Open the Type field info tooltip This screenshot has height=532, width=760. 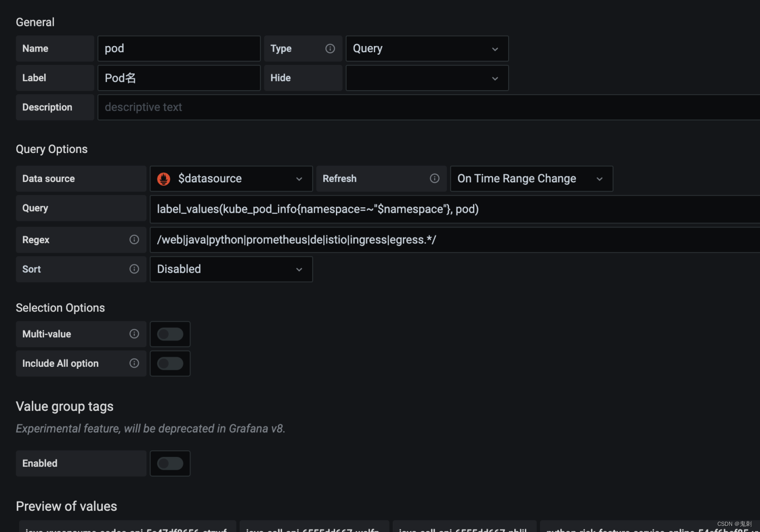tap(330, 48)
